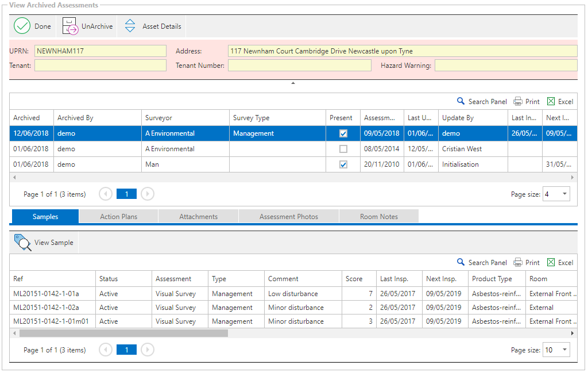Toggle Present checkbox in Initialisation row
This screenshot has height=372, width=588.
[x=343, y=164]
